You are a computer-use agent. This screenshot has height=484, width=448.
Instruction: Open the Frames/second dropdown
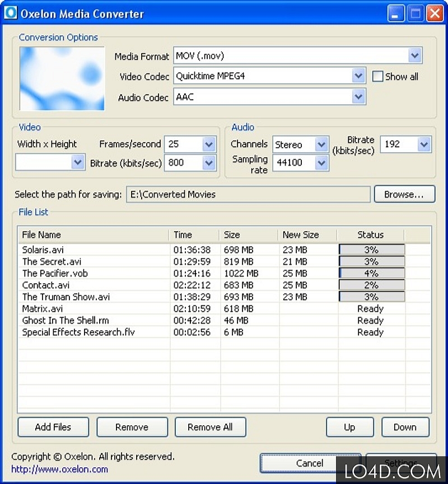click(x=208, y=144)
